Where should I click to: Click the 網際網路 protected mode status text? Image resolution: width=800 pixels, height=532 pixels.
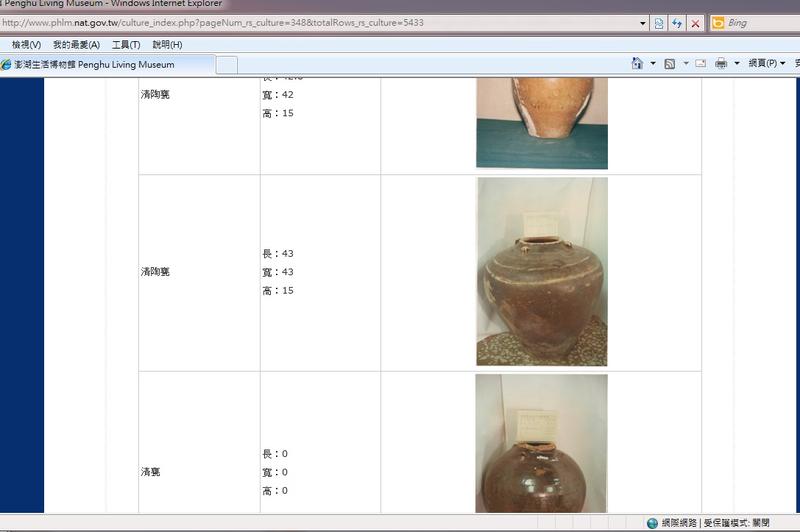pyautogui.click(x=715, y=523)
